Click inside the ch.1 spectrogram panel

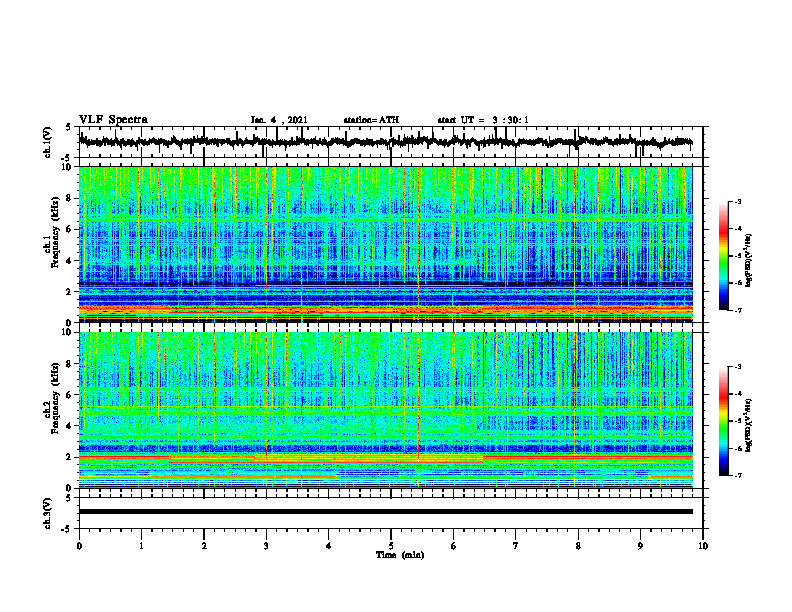[385, 244]
